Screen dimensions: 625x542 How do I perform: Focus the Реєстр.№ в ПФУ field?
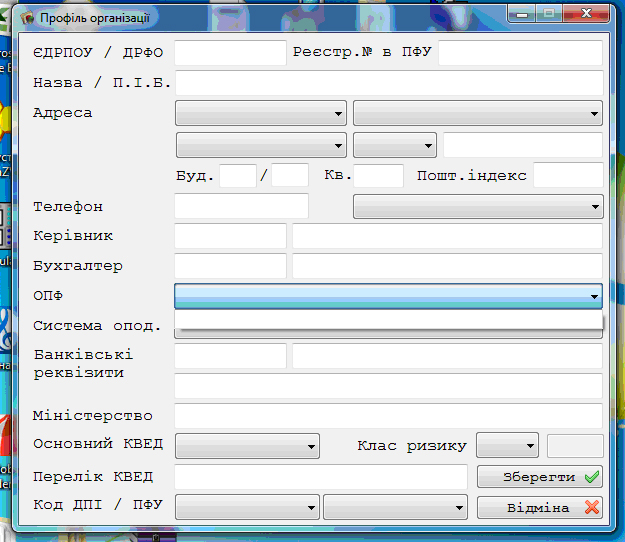[520, 52]
